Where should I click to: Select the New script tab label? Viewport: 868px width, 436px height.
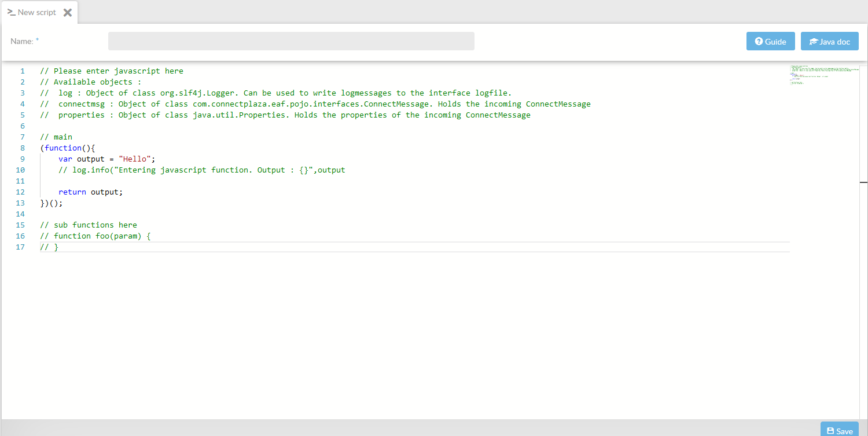pyautogui.click(x=37, y=12)
